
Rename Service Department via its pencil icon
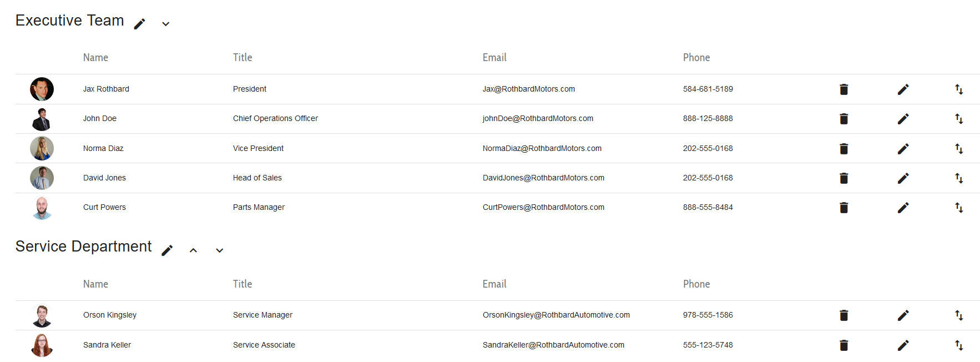(167, 250)
